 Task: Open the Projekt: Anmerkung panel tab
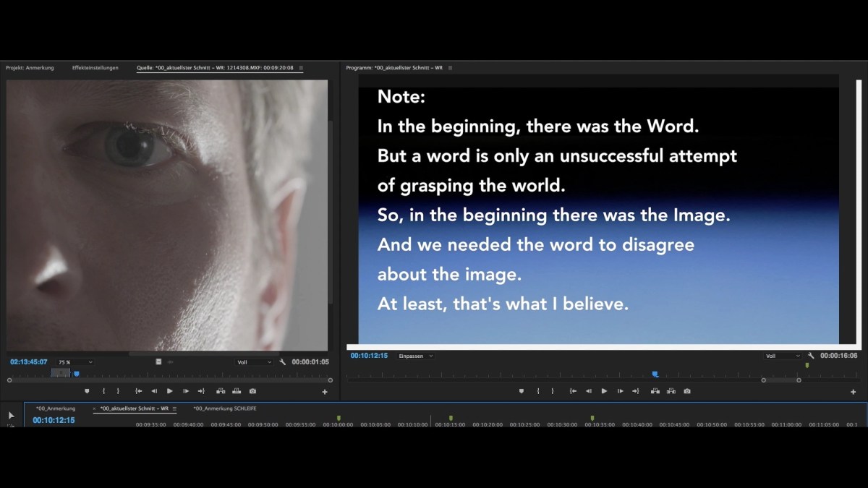click(x=30, y=68)
